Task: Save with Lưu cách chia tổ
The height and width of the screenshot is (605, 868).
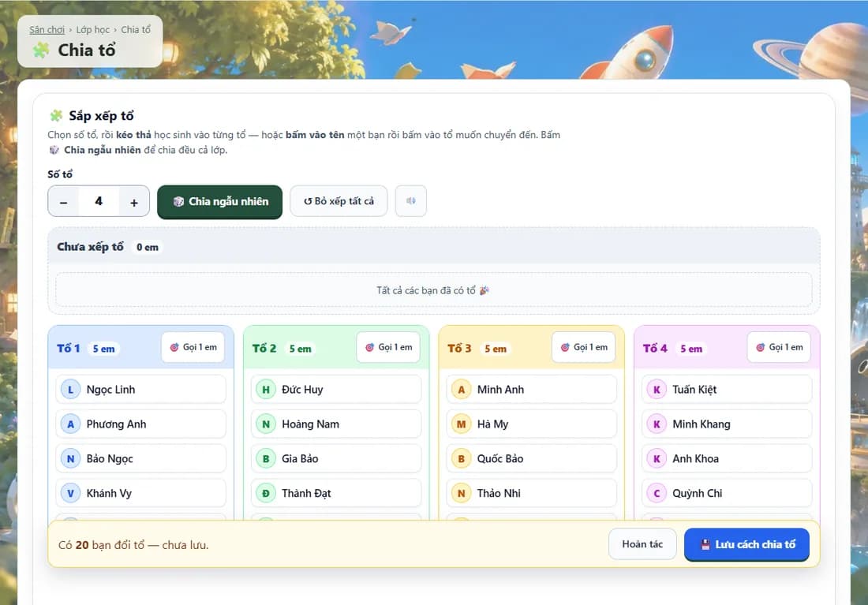Action: [x=746, y=545]
